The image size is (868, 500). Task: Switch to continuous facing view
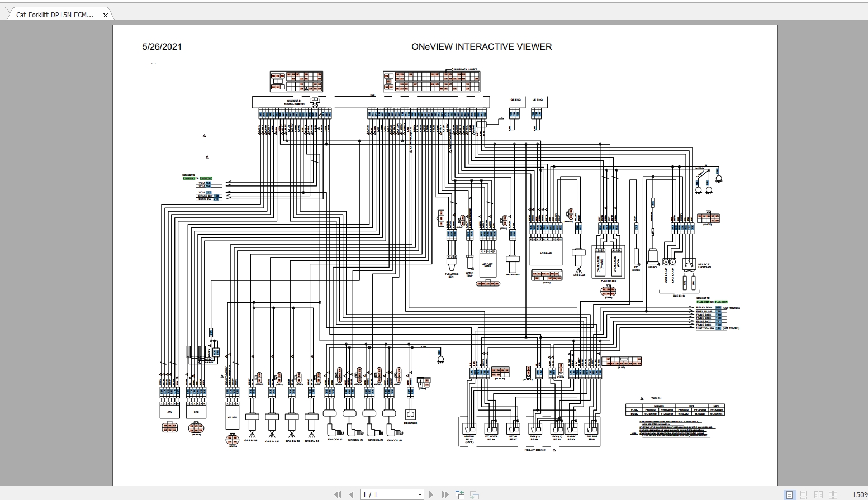pyautogui.click(x=833, y=494)
